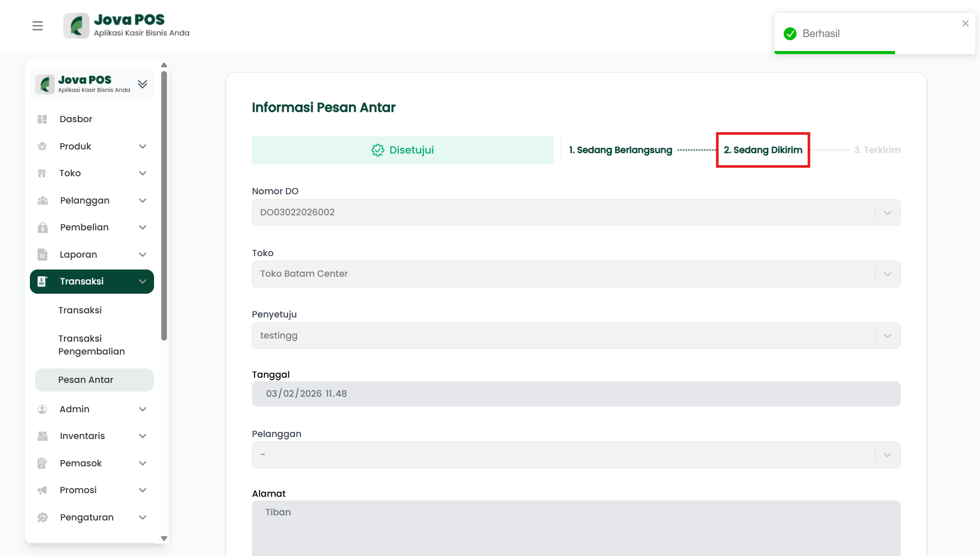Click the Pelanggan people icon
980x556 pixels.
(x=42, y=200)
